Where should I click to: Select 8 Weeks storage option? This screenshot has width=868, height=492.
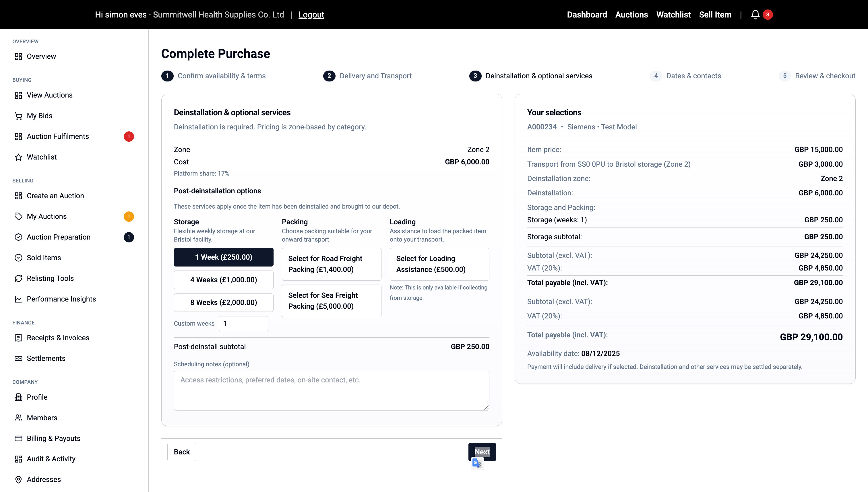223,302
